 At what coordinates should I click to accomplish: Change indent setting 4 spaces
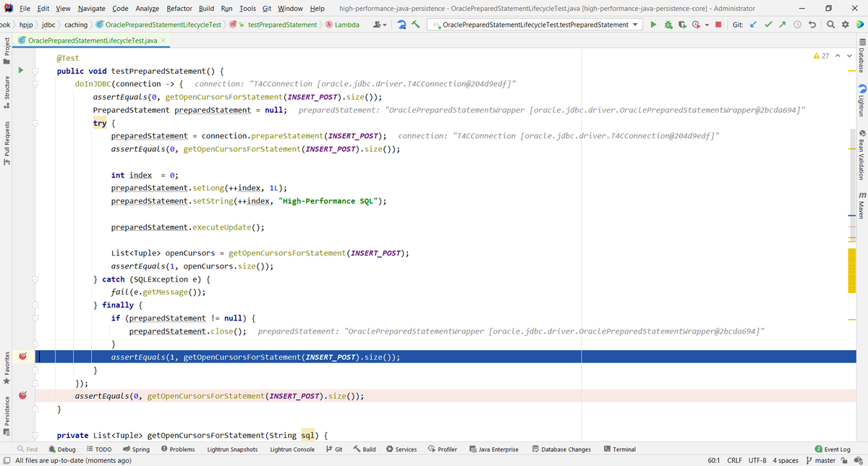[785, 460]
